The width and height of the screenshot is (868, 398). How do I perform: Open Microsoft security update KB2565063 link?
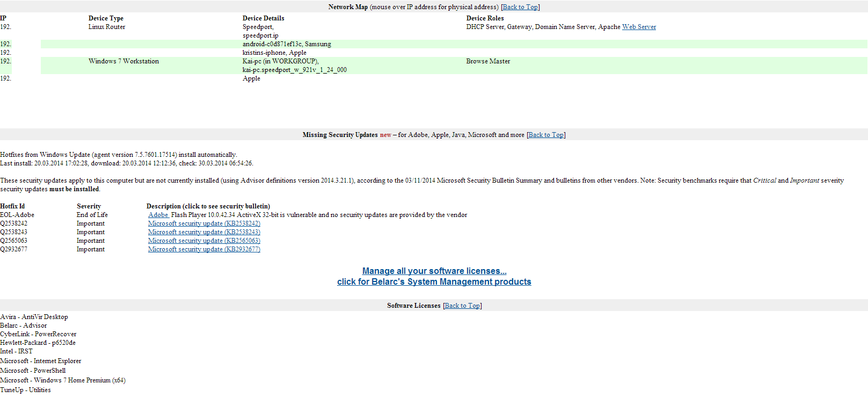204,241
